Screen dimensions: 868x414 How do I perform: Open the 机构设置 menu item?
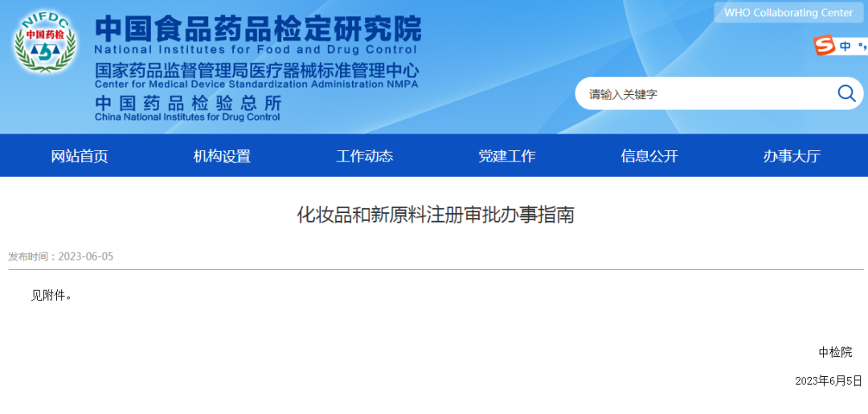pyautogui.click(x=222, y=156)
